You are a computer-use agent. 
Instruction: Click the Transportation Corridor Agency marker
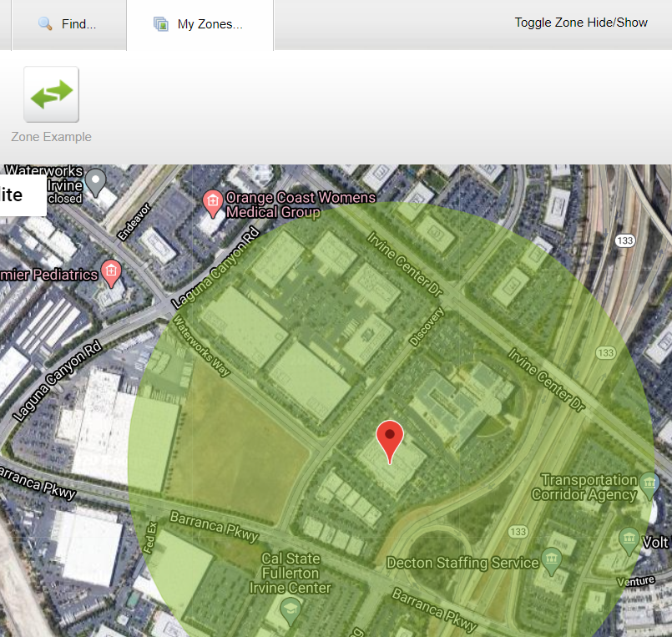pos(649,485)
